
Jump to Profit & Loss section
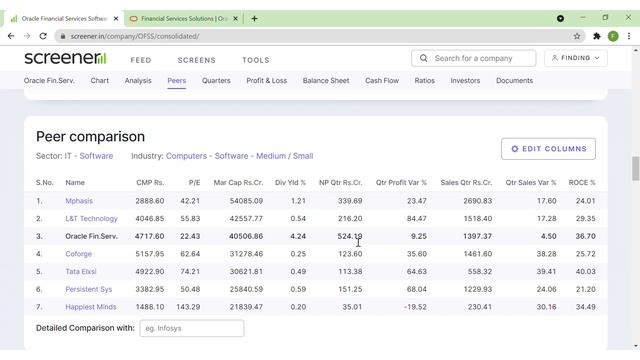pyautogui.click(x=267, y=80)
